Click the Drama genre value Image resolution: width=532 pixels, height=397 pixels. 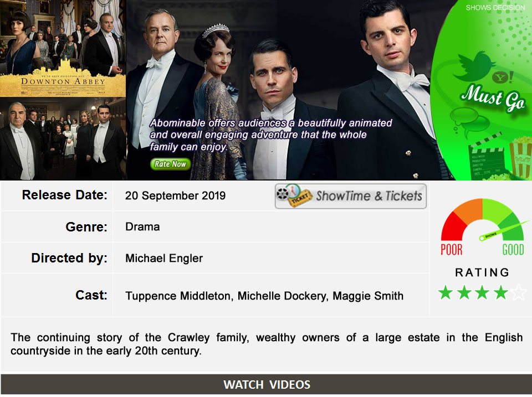[142, 226]
